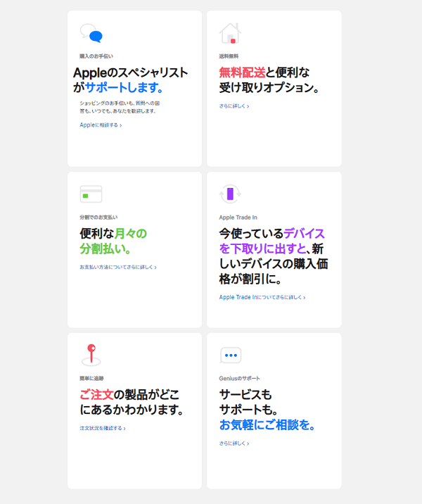Click the 'Geniusのサポート' label
This screenshot has width=422, height=504.
click(239, 378)
